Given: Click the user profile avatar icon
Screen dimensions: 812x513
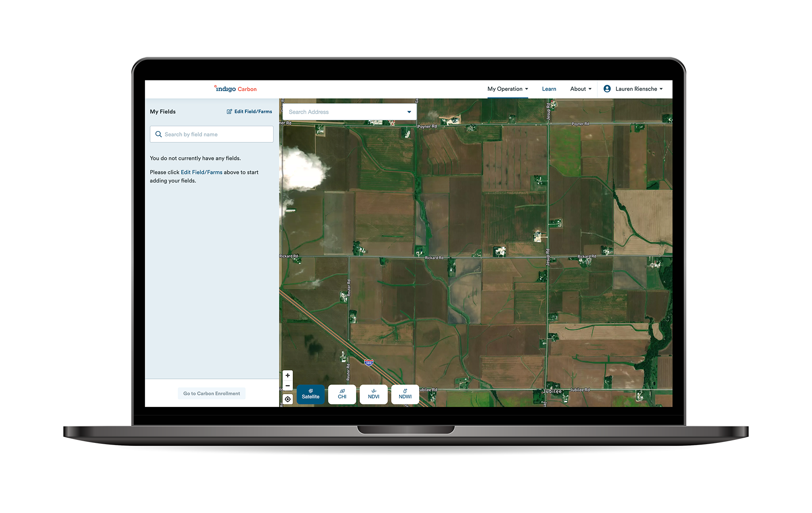Looking at the screenshot, I should pos(607,89).
